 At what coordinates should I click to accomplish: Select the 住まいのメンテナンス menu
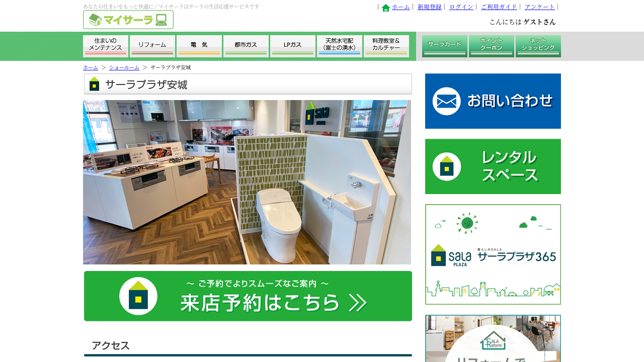coord(106,46)
